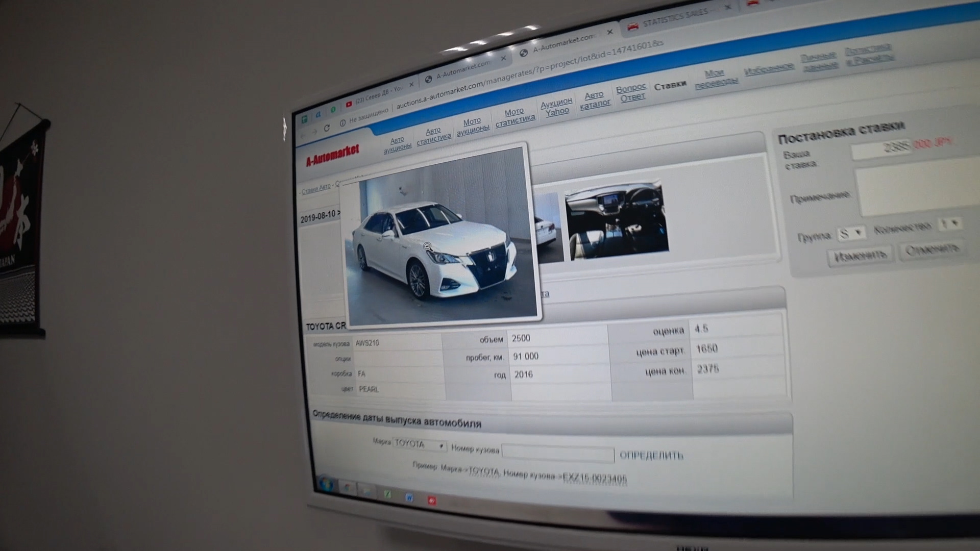Click the year value '2016'

pyautogui.click(x=523, y=374)
